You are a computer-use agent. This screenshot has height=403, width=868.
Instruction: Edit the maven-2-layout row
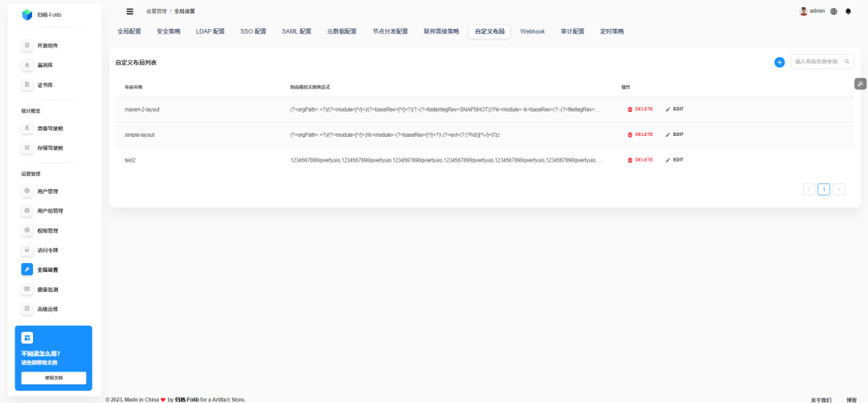(x=674, y=109)
